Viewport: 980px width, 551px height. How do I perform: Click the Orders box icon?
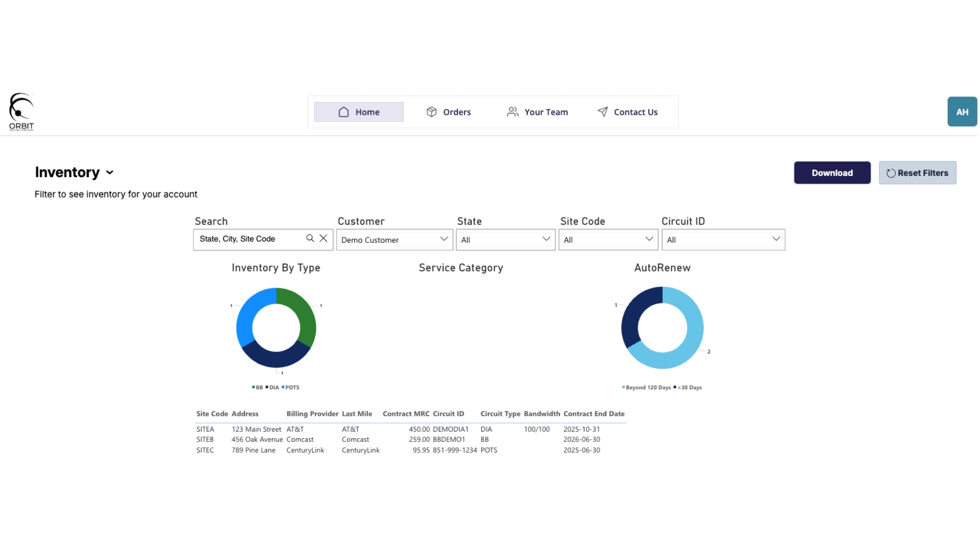click(431, 112)
